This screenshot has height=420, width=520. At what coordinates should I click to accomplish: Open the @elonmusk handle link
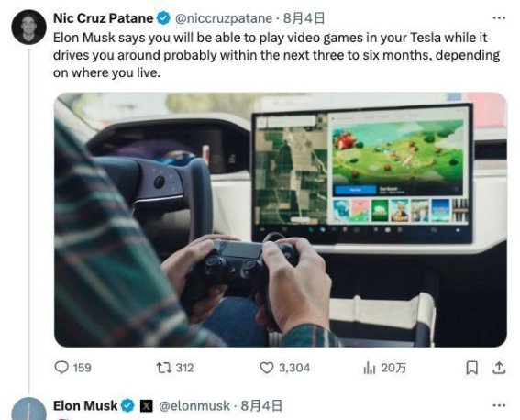[194, 405]
